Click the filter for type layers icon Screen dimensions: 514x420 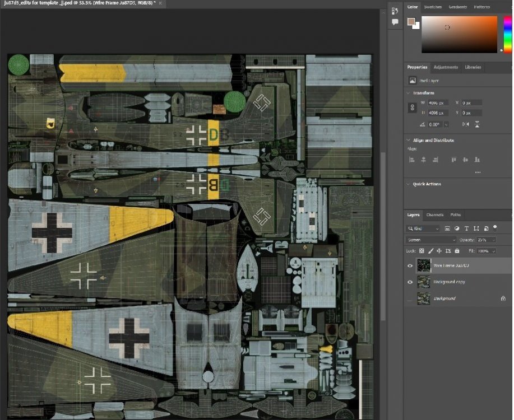[x=466, y=228]
